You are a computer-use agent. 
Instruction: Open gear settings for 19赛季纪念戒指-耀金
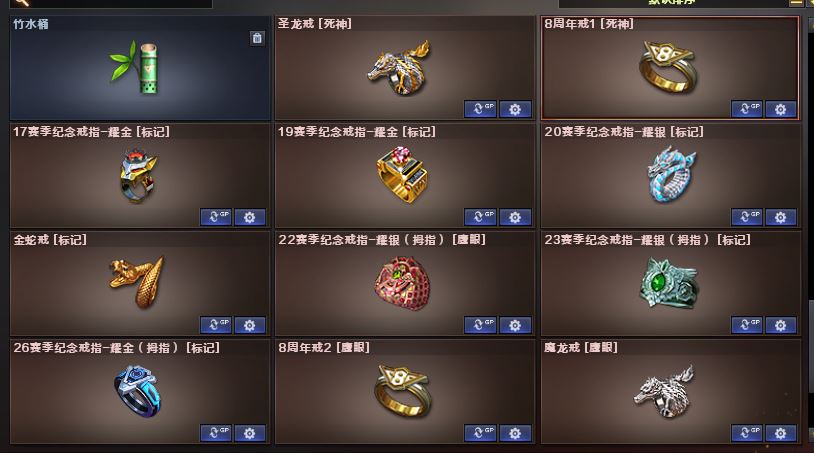pos(515,217)
